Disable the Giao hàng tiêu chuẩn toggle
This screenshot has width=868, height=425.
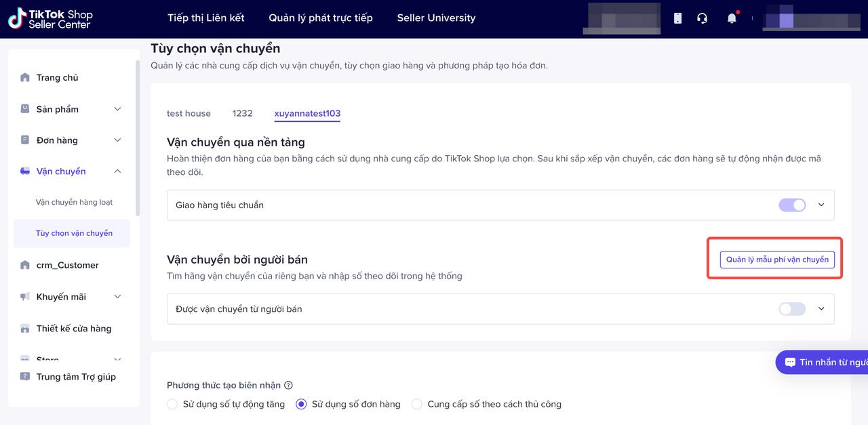792,205
